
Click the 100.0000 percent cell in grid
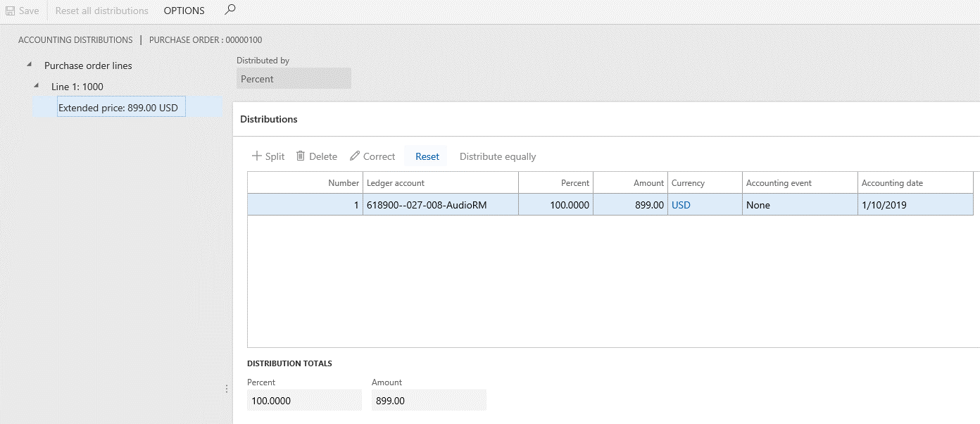[556, 205]
